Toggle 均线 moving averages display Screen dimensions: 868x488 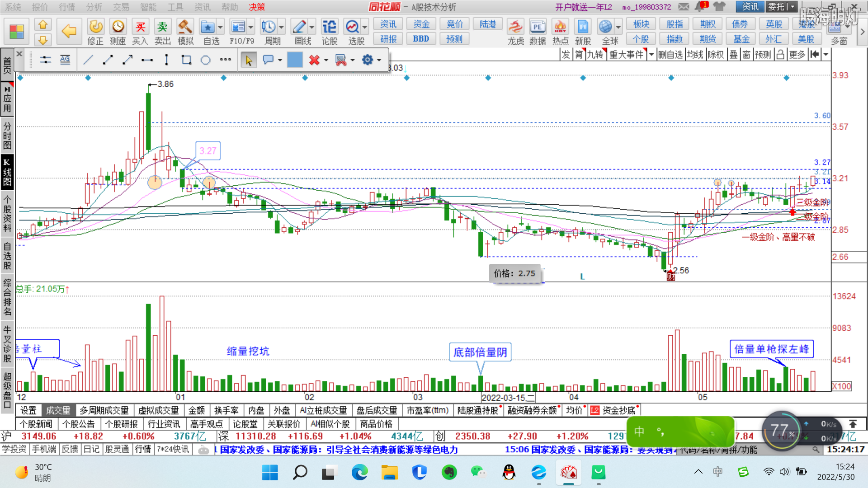[x=695, y=55]
